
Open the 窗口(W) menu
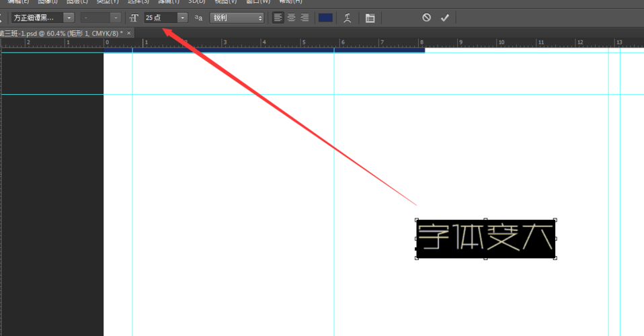point(258,1)
